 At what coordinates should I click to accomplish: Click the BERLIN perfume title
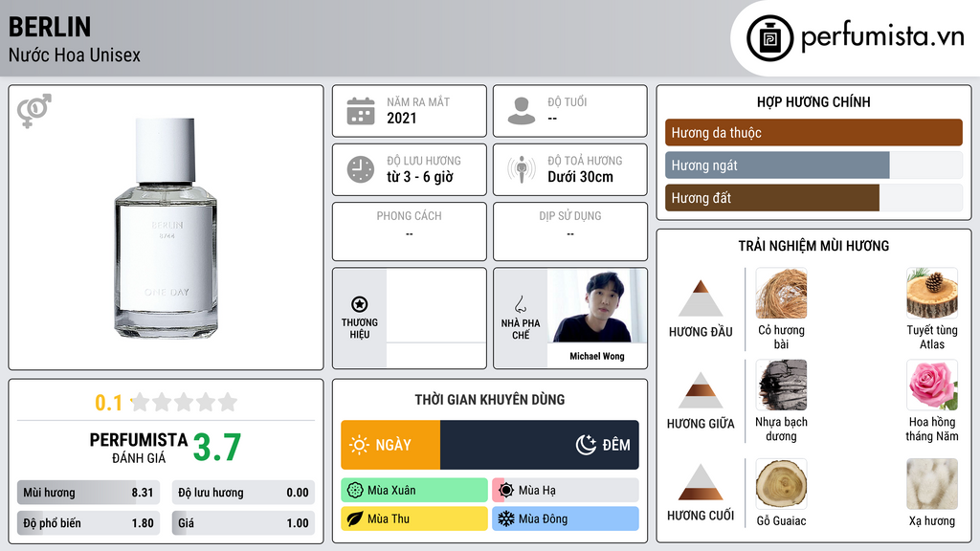(x=50, y=27)
